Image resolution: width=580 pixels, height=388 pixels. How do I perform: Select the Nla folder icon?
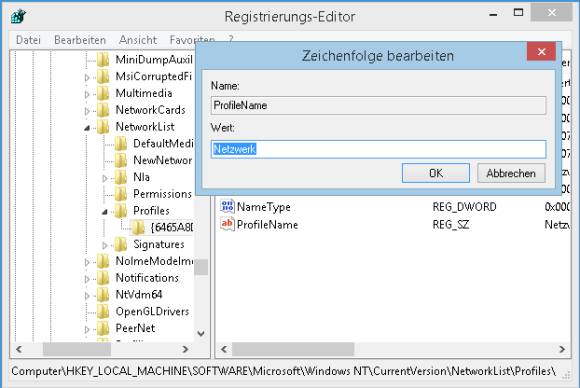121,177
